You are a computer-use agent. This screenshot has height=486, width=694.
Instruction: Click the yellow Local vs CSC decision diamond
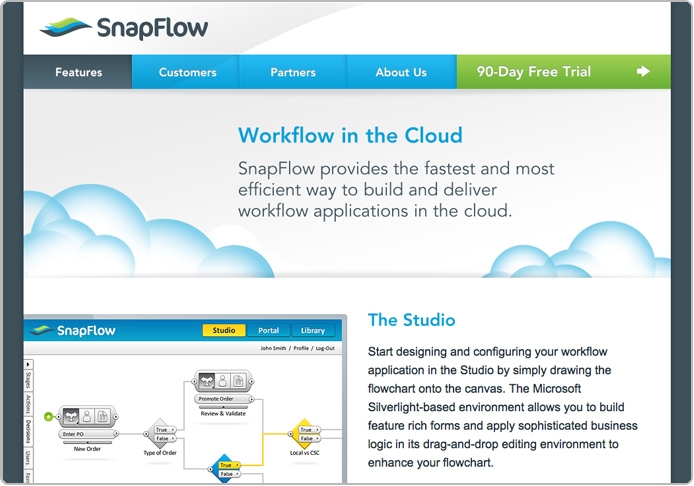pyautogui.click(x=305, y=434)
